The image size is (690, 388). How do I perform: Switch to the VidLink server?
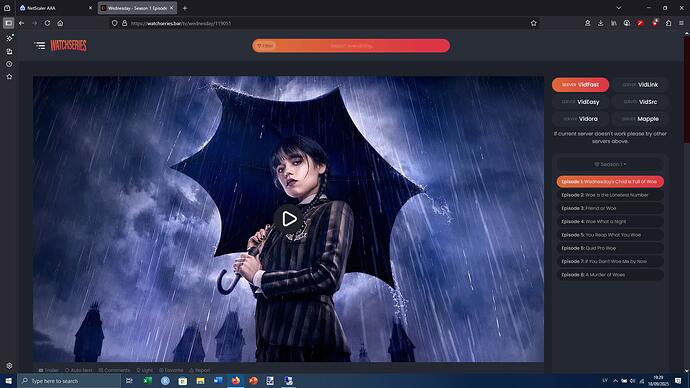pyautogui.click(x=640, y=84)
